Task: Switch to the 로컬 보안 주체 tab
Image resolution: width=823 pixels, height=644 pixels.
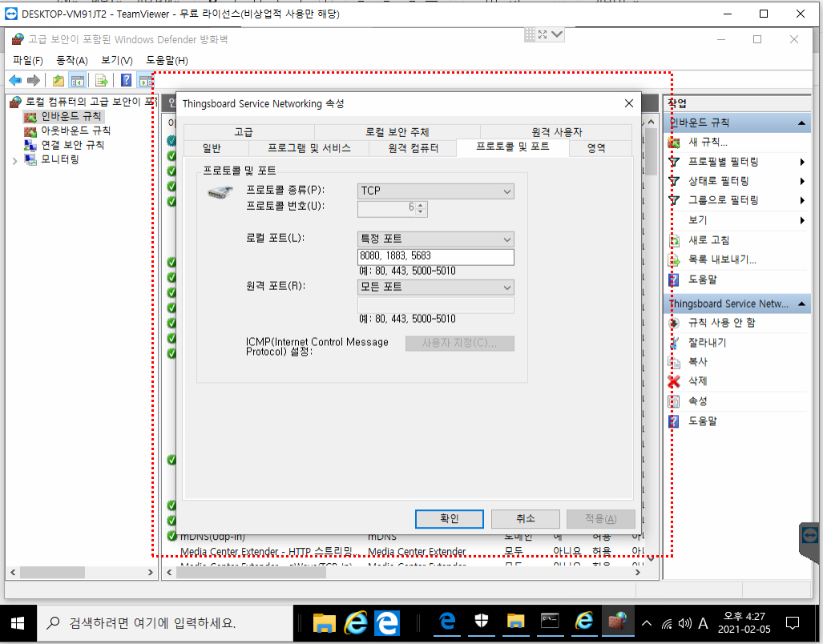Action: pos(397,132)
